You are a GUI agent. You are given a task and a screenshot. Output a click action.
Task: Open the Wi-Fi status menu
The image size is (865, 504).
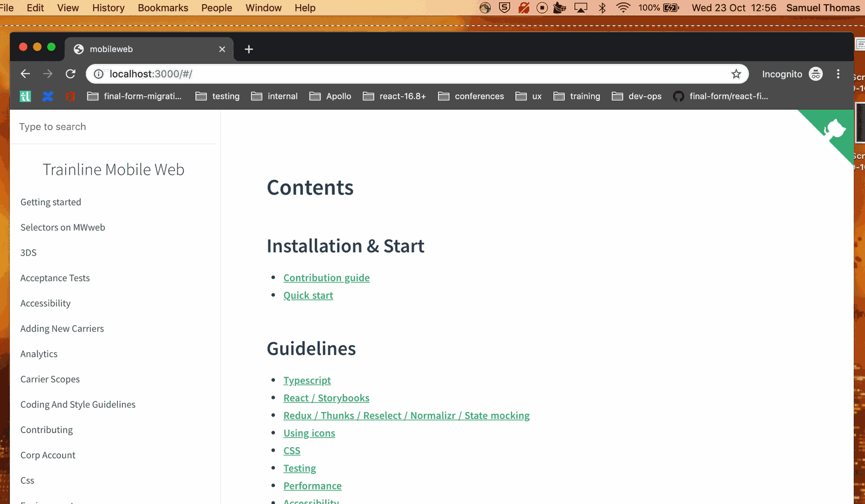623,8
